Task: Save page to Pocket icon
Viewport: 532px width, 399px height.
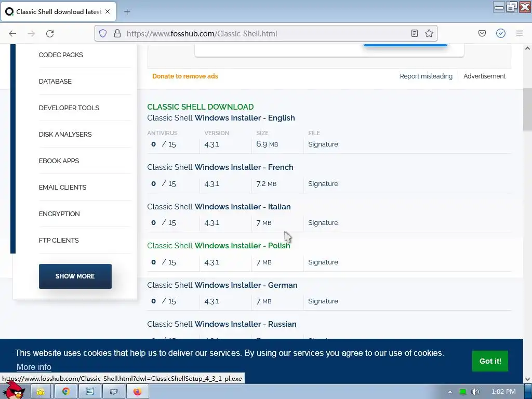Action: pos(482,33)
